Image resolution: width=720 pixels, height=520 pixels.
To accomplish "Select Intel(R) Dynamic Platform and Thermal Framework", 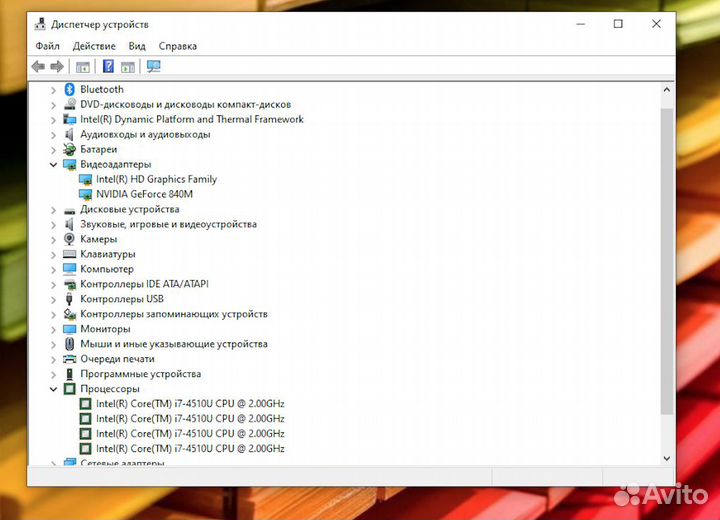I will pos(191,119).
